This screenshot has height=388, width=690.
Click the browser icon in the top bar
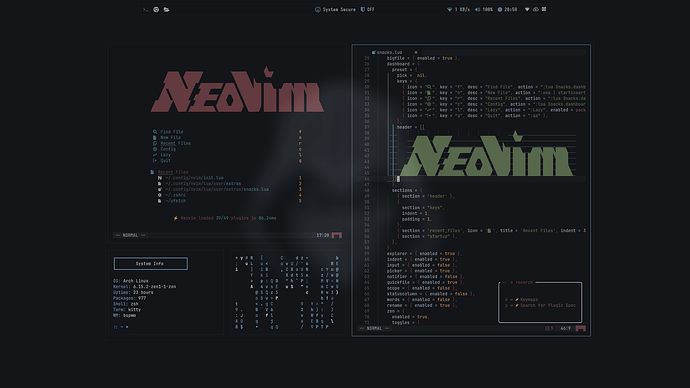(x=156, y=9)
